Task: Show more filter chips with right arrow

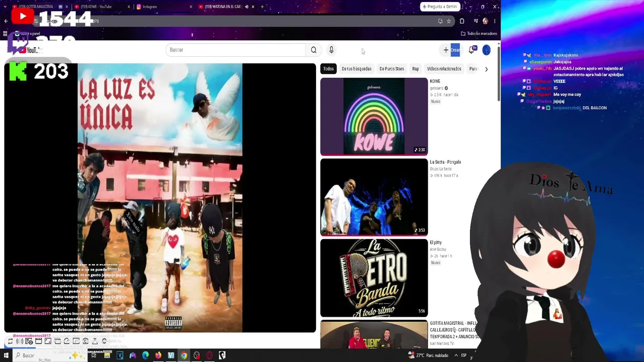Action: 486,69
